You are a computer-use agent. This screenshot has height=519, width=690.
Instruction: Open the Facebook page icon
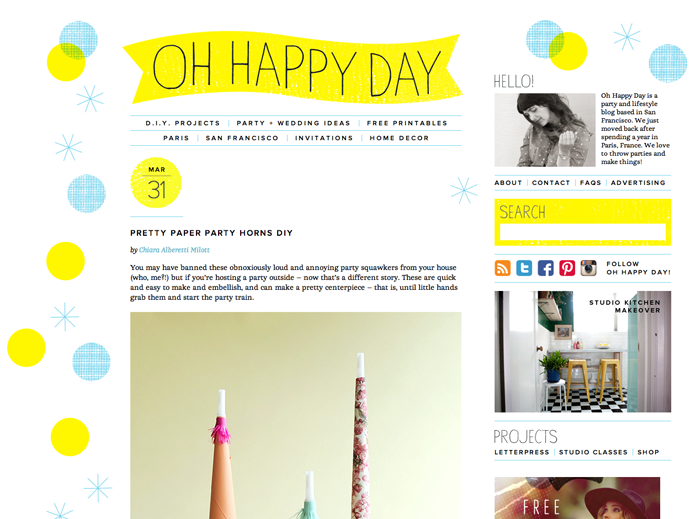pyautogui.click(x=546, y=268)
